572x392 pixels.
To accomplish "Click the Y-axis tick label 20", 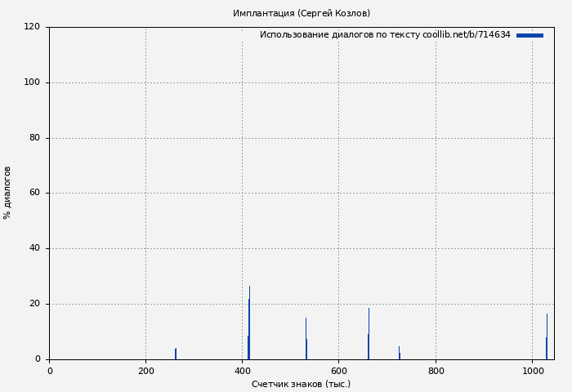I will [34, 304].
